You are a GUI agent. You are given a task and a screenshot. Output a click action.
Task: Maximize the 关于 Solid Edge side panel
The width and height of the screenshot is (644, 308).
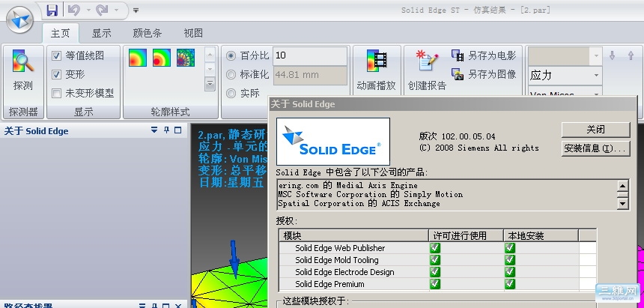[x=177, y=130]
